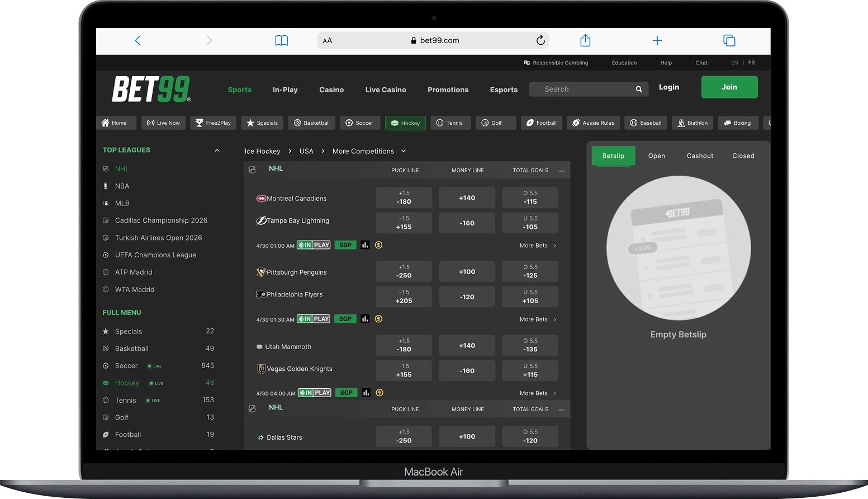868x499 pixels.
Task: Click In Play badge for 4/30 04:00 AM game
Action: (315, 393)
